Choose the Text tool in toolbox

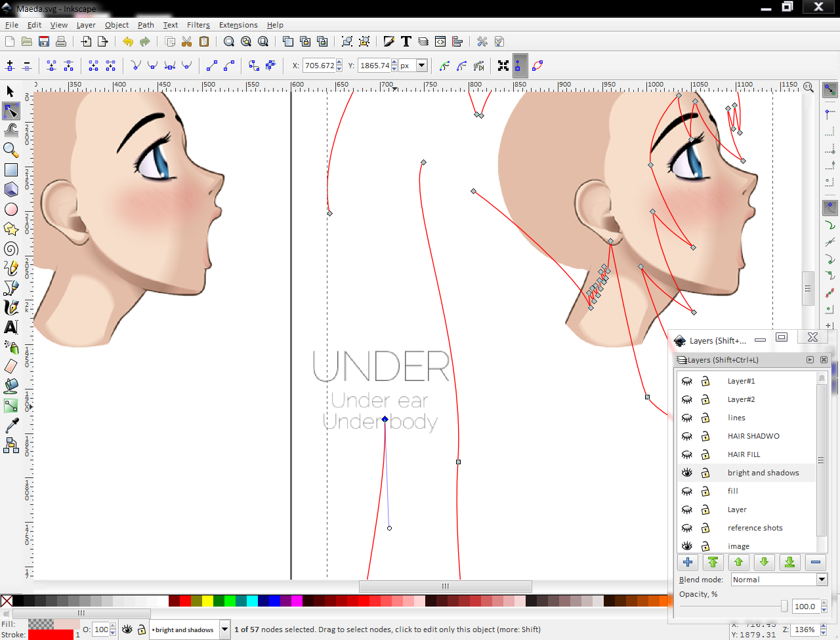11,327
